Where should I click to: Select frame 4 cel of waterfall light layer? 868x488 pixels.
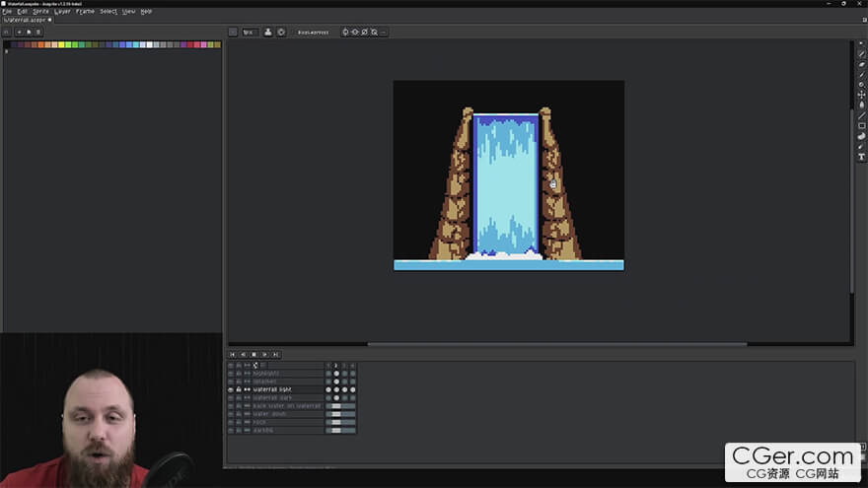click(x=353, y=389)
